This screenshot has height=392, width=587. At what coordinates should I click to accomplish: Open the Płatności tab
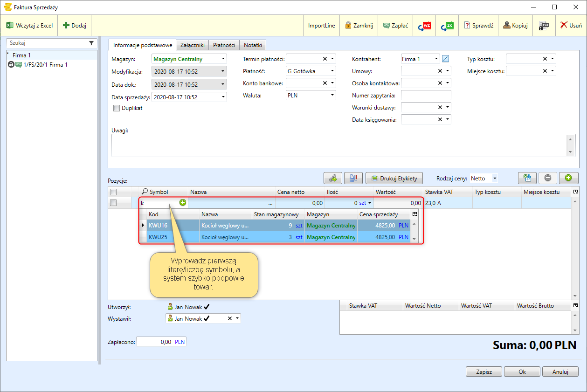224,45
